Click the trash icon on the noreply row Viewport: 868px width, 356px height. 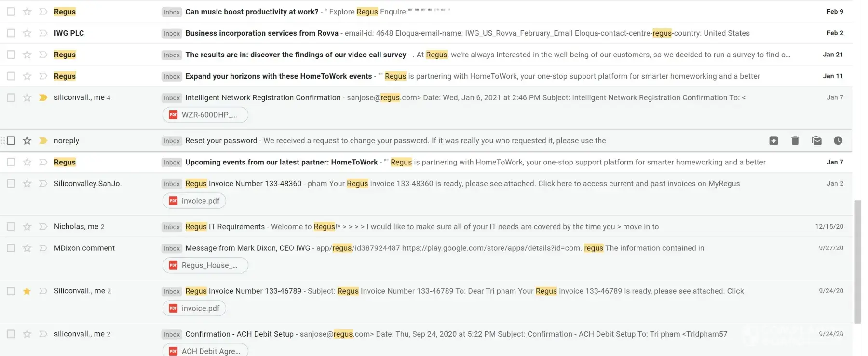point(795,141)
